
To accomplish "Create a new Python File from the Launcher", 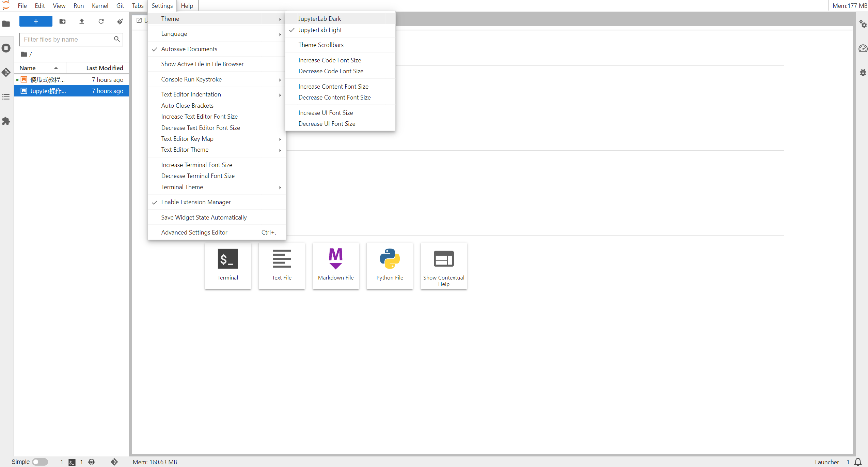I will pos(389,266).
